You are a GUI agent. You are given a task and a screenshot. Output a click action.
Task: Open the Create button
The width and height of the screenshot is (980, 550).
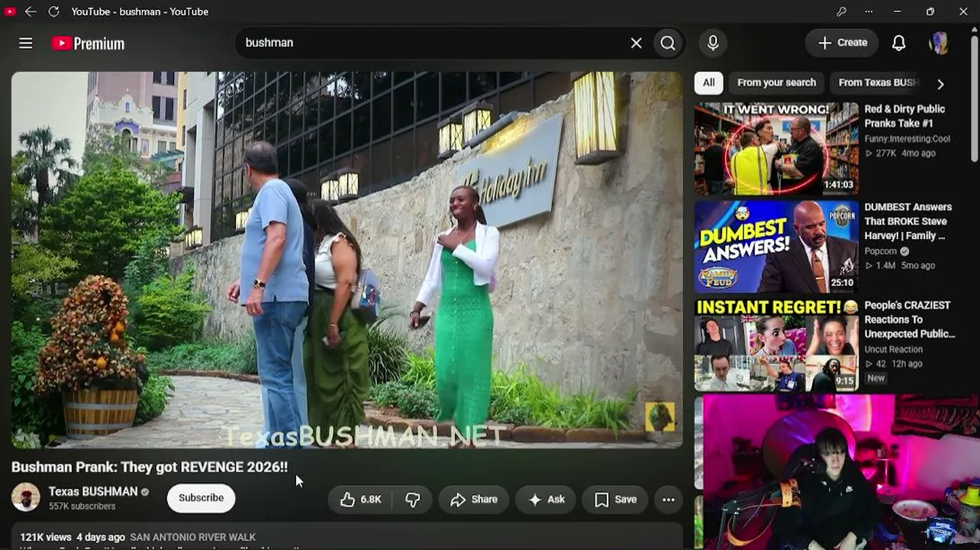point(842,43)
